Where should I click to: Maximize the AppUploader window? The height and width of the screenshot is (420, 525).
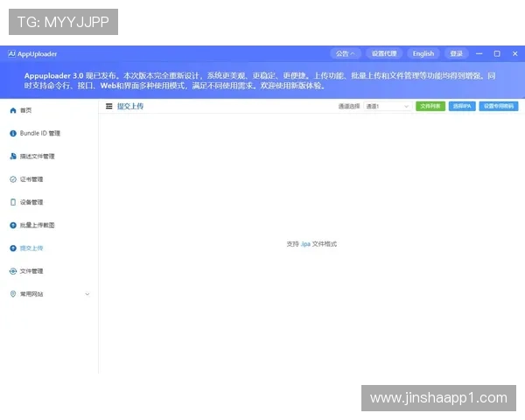click(x=497, y=53)
